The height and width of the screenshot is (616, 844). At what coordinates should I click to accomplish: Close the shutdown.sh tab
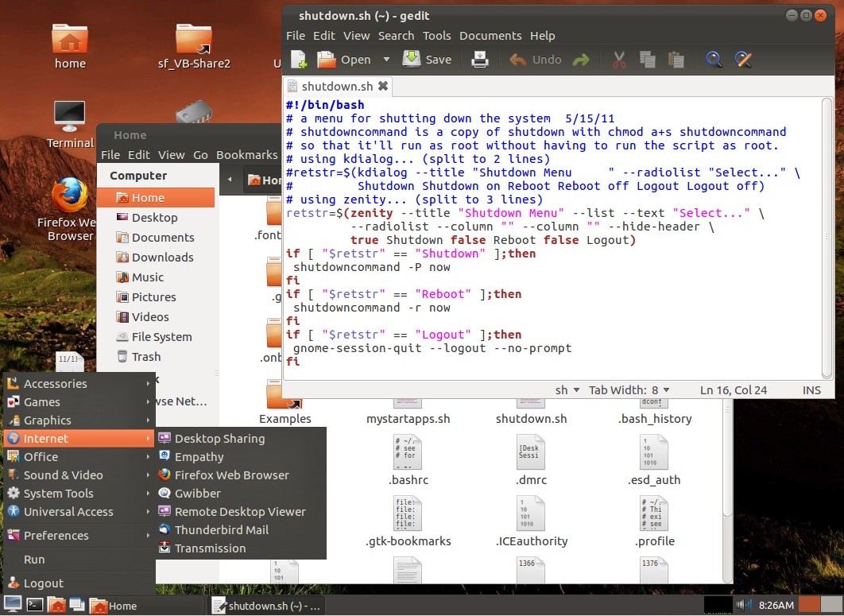pos(383,86)
